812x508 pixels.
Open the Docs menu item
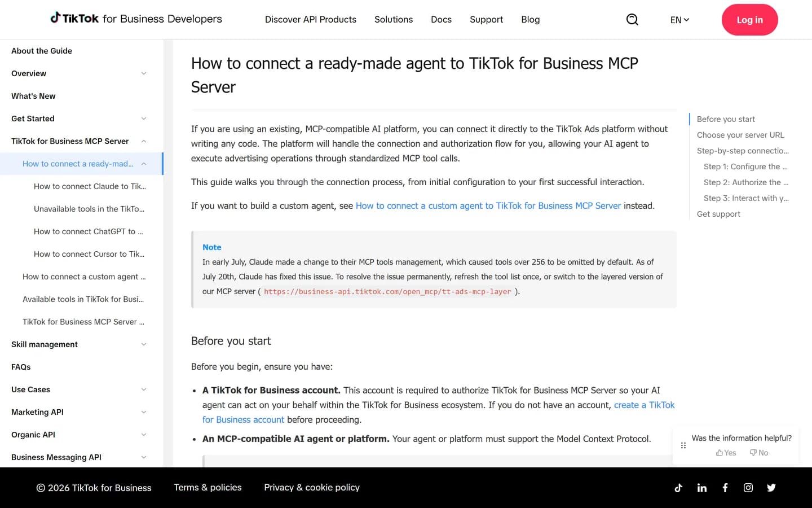pos(441,20)
